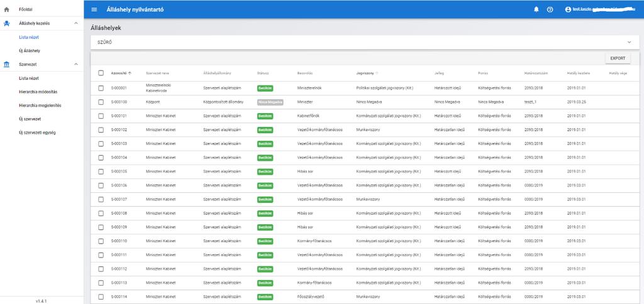Click the 2019.03.25 date cell

coord(575,102)
